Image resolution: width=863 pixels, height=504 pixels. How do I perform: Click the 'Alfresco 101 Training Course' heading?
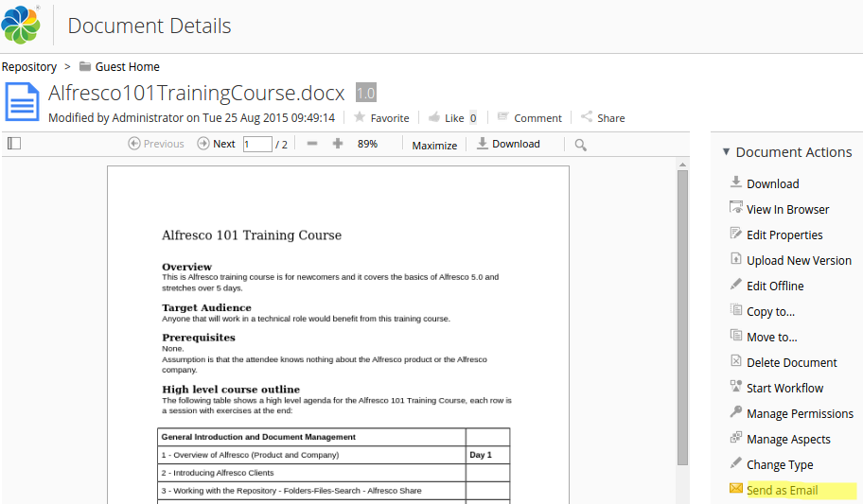coord(252,235)
